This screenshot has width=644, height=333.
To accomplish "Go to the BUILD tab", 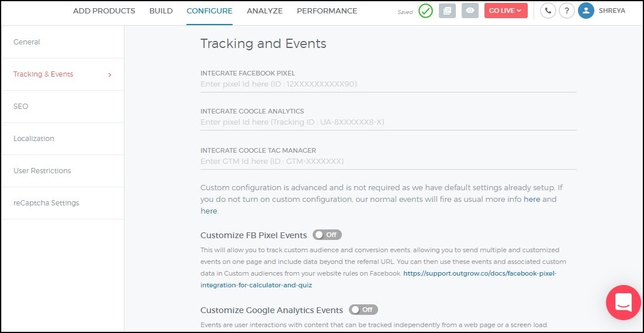I will (161, 11).
